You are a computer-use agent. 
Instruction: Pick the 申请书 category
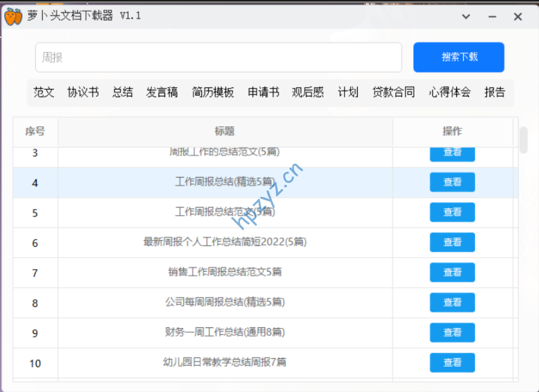point(263,93)
